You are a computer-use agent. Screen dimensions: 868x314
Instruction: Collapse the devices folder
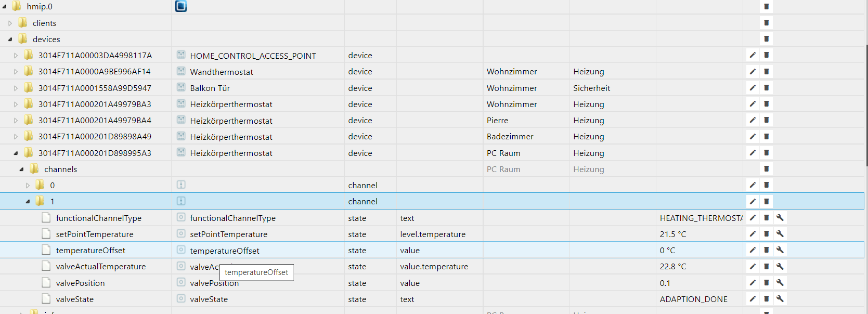point(10,40)
